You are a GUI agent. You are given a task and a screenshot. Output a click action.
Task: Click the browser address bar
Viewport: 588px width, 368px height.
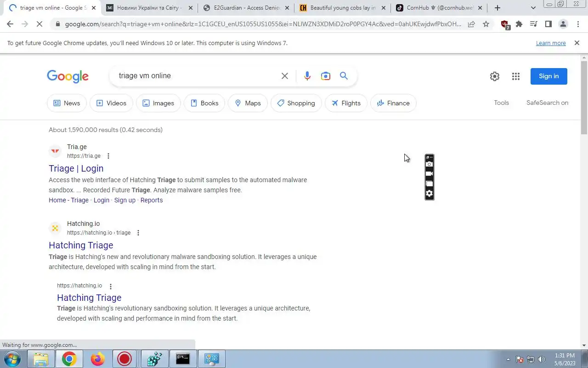click(x=262, y=24)
